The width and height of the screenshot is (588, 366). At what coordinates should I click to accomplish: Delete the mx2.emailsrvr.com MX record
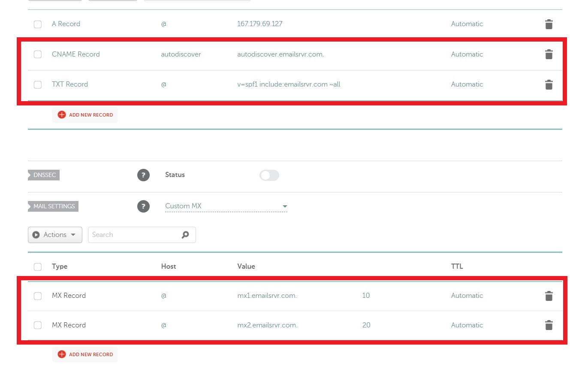[549, 325]
